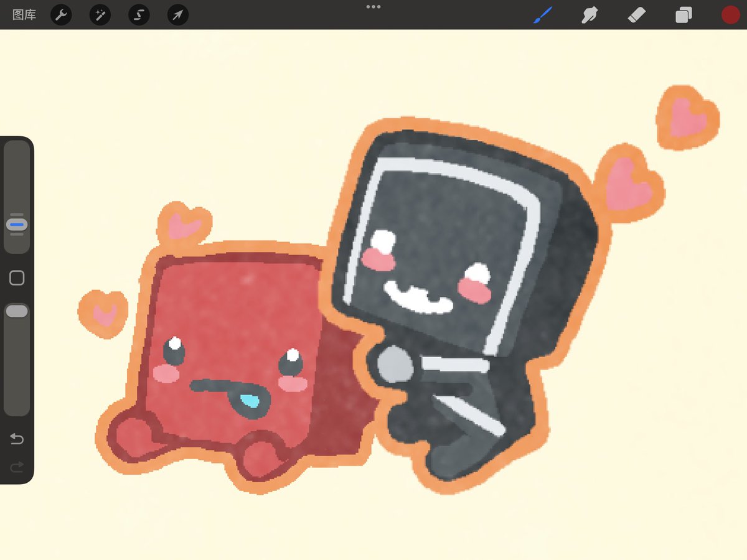
Task: Click the brush size slider handle
Action: pos(17,224)
